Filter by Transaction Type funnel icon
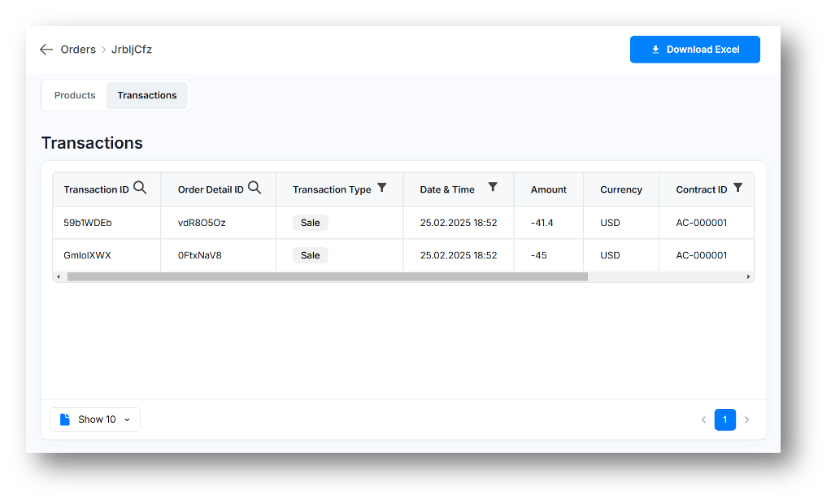The image size is (831, 504). (x=382, y=188)
